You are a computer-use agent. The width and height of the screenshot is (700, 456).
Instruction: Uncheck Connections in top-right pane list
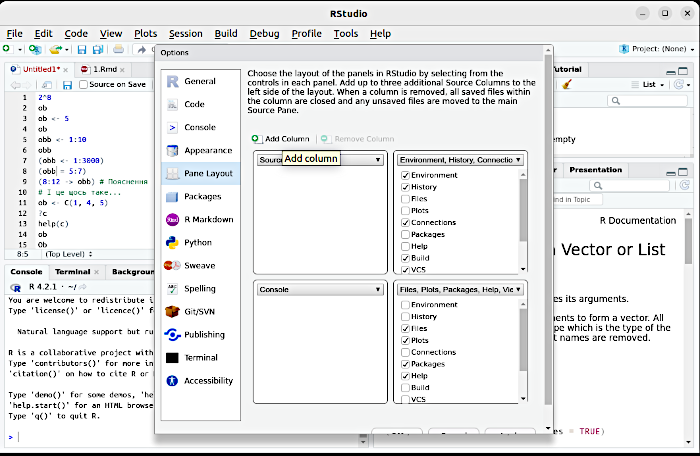tap(405, 222)
